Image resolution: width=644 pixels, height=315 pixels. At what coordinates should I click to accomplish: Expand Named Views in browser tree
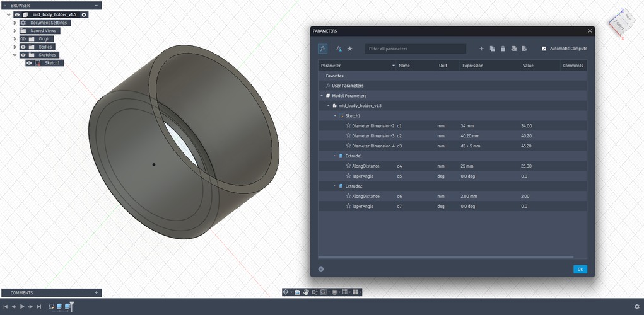(x=15, y=31)
